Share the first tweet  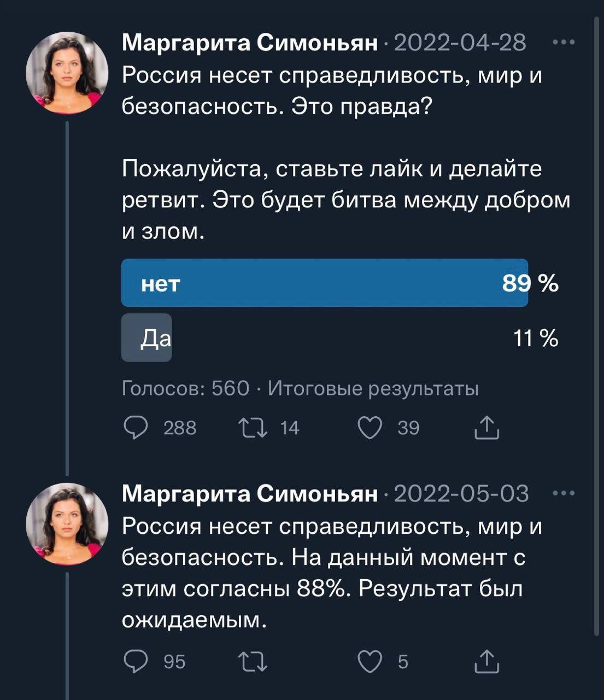click(x=486, y=428)
